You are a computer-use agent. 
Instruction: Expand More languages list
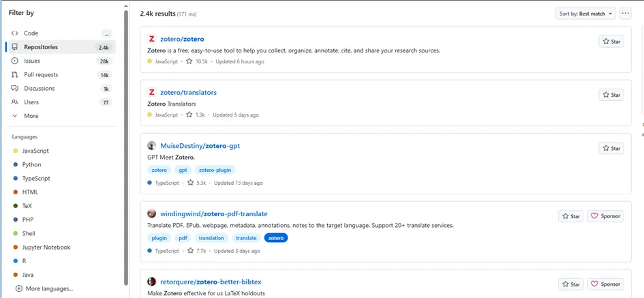(44, 288)
